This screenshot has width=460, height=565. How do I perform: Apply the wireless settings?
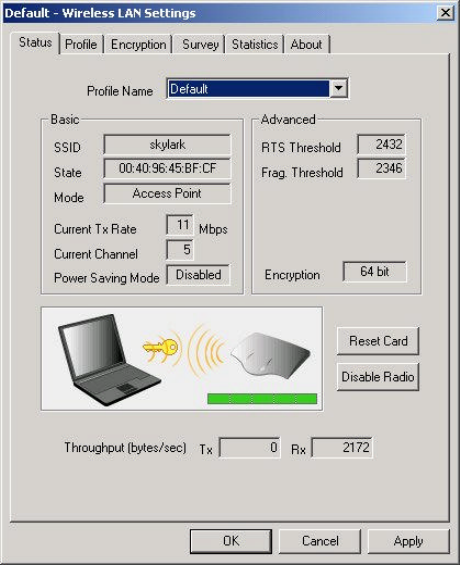(x=408, y=541)
